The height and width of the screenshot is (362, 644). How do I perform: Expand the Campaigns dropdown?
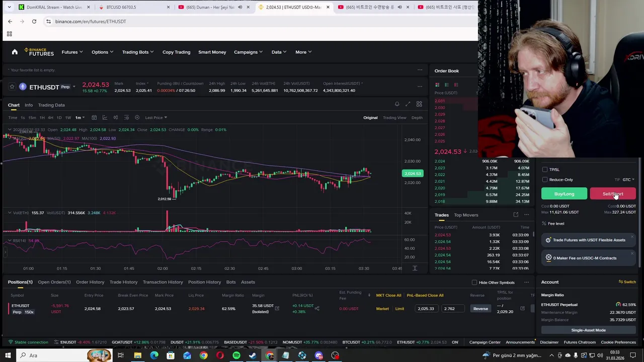point(248,52)
